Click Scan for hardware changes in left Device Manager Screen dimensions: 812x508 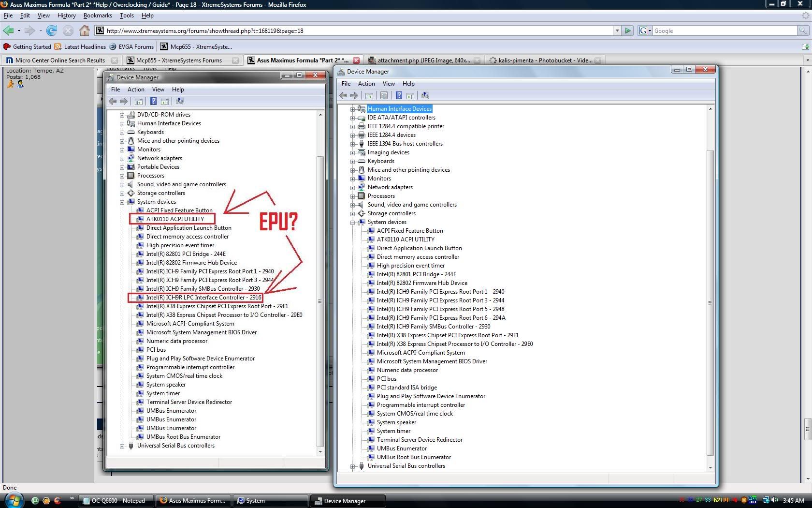(180, 101)
